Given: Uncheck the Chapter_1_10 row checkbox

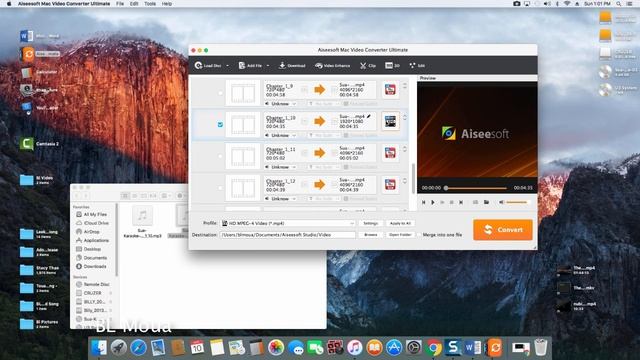Looking at the screenshot, I should [x=220, y=124].
